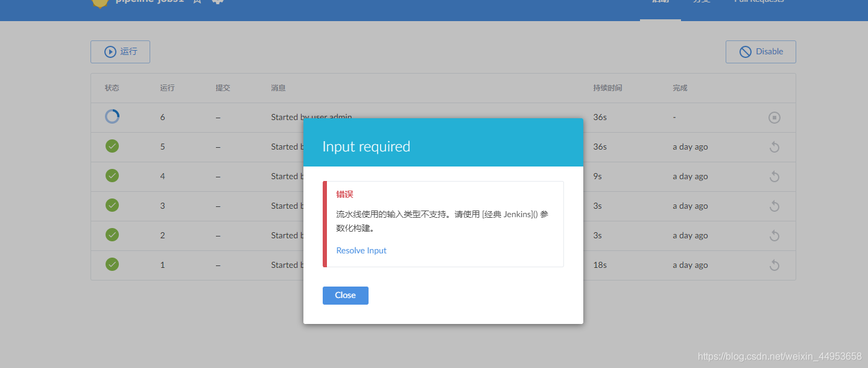Select run number 6 in the list
868x368 pixels.
163,118
